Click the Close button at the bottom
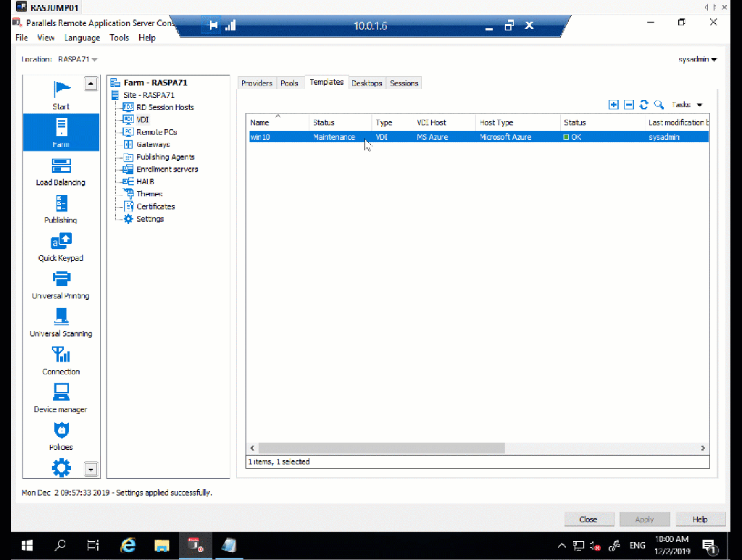Screen dimensions: 742x560 click(x=588, y=519)
